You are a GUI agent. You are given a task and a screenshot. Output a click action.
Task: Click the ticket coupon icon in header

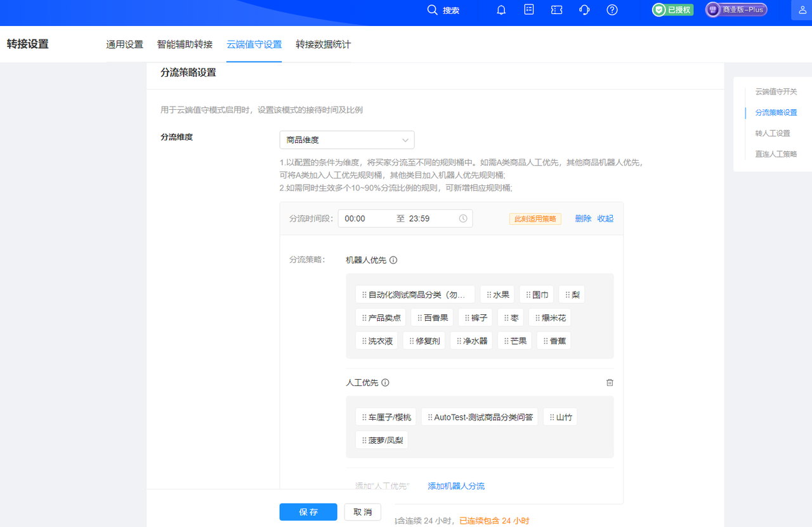556,10
